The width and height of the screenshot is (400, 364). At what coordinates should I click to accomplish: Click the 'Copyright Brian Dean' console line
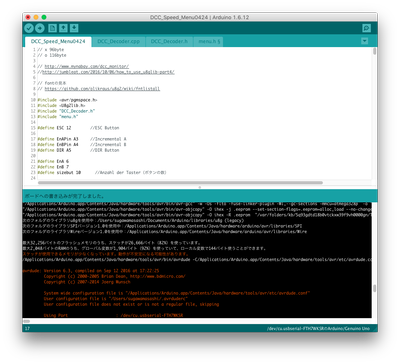pyautogui.click(x=114, y=276)
